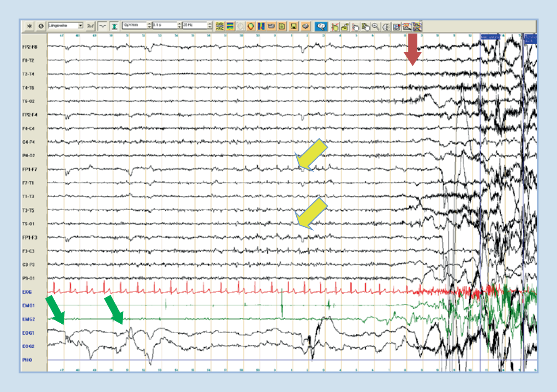Viewport: 557px width, 392px height.
Task: Select the F3-C3 channel label
Action: 28,251
